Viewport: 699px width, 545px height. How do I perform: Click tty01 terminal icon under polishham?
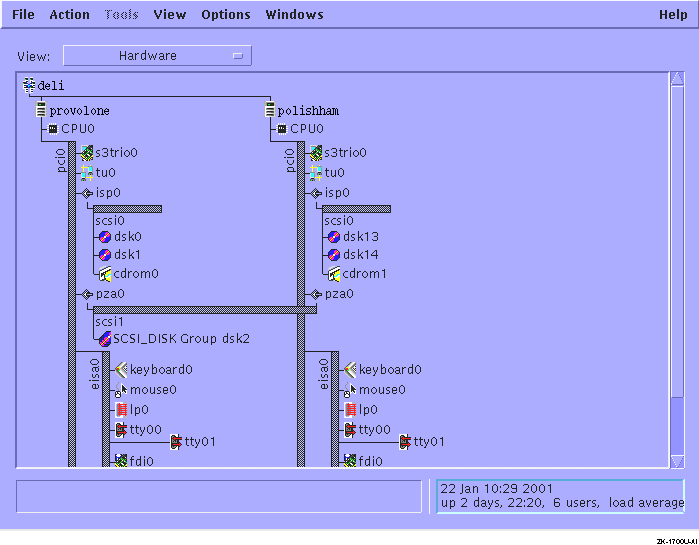click(405, 442)
